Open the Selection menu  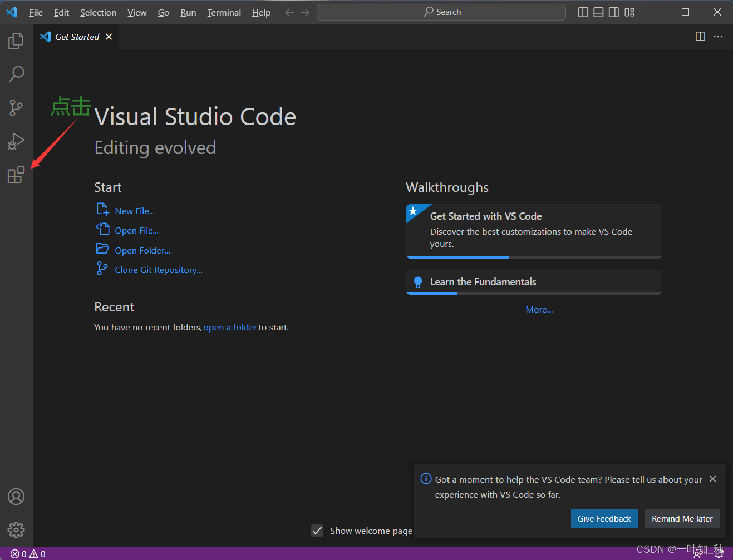pyautogui.click(x=98, y=12)
